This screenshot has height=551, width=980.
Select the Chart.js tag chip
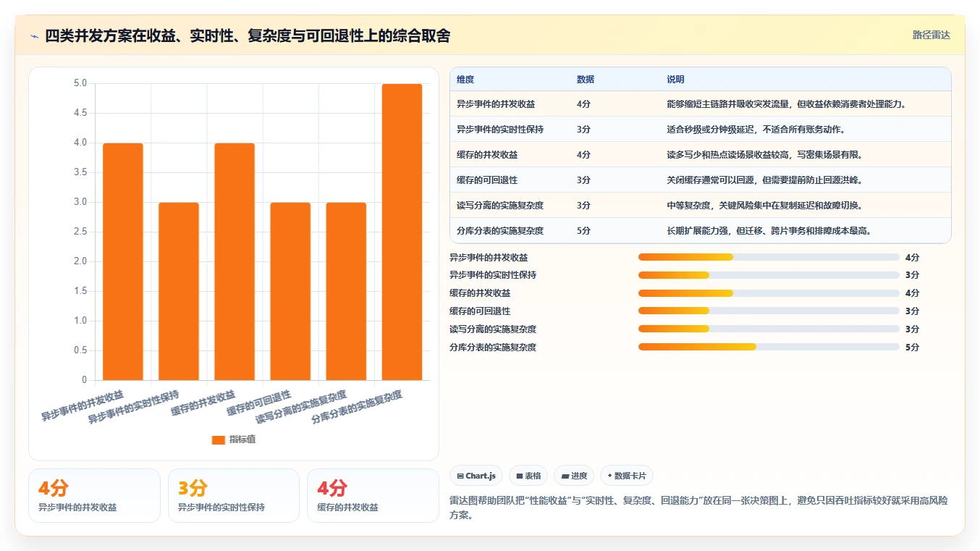point(476,476)
